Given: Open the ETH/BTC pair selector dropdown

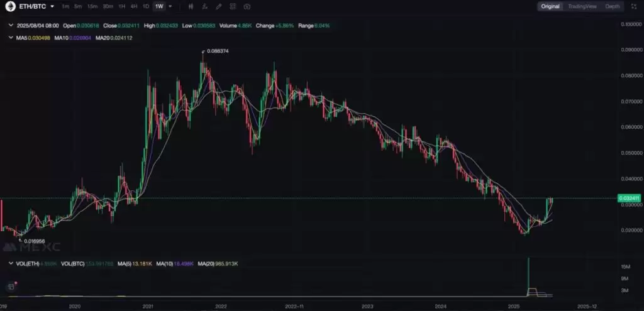Looking at the screenshot, I should tap(52, 6).
